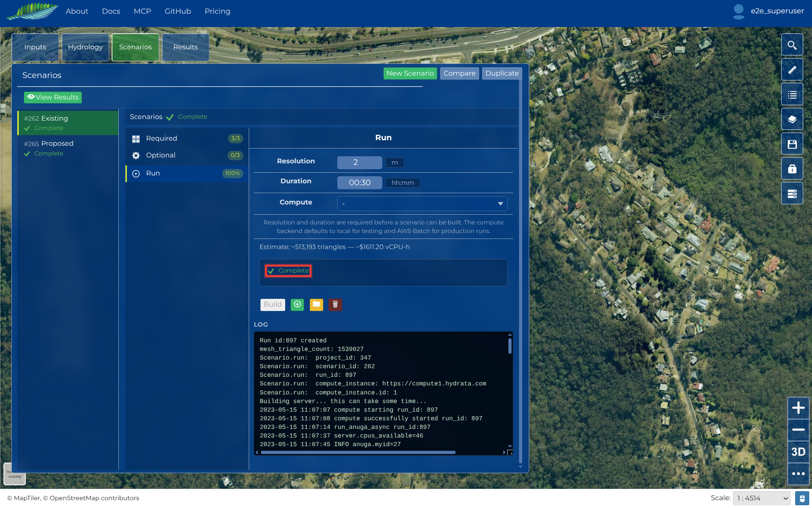Open the yellow run folder icon
812x508 pixels.
click(x=316, y=304)
